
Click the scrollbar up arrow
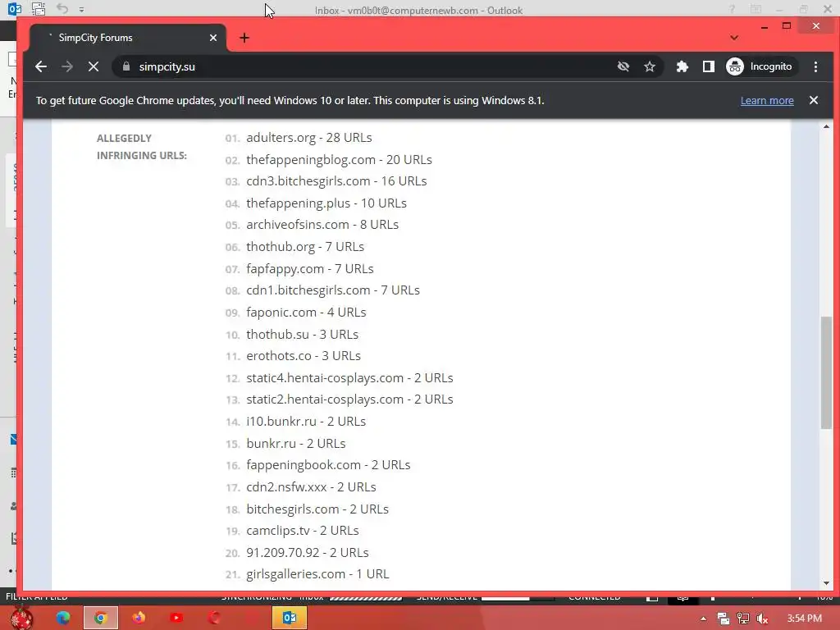[x=826, y=126]
